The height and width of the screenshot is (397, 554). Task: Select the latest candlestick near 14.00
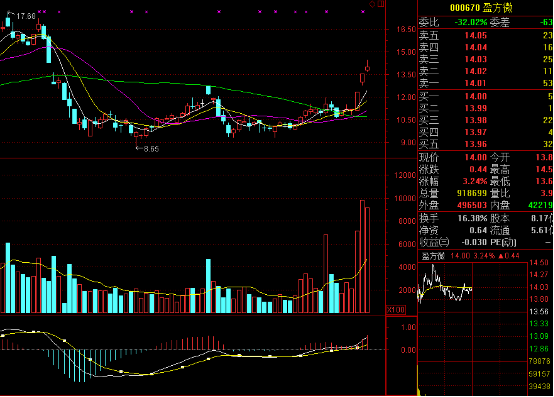click(x=367, y=66)
